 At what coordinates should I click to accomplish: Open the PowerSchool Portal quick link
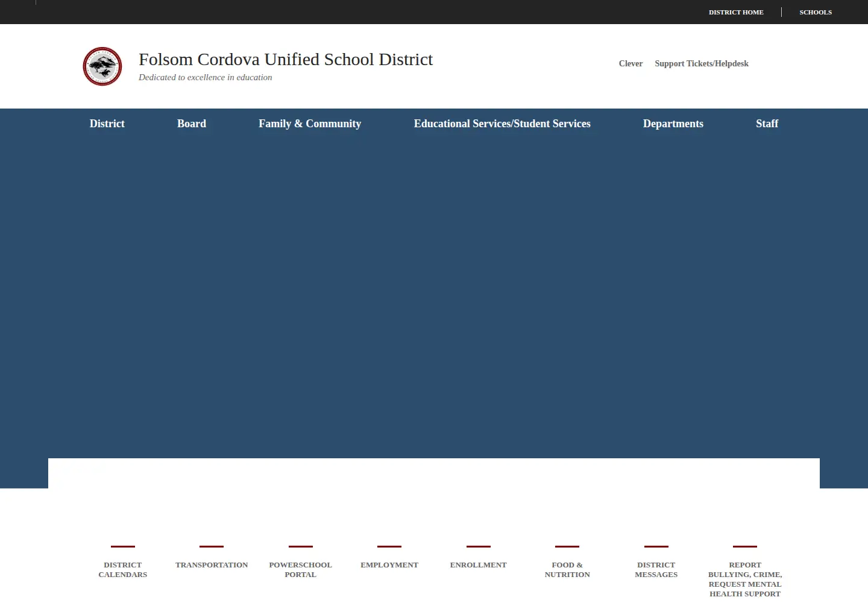click(x=301, y=569)
